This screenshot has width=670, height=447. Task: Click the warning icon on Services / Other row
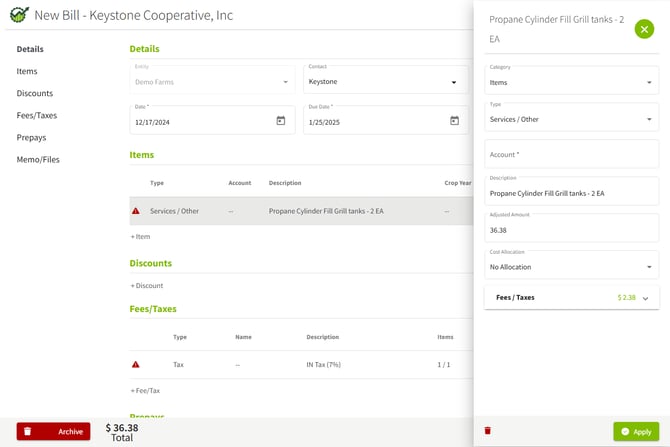coord(136,211)
